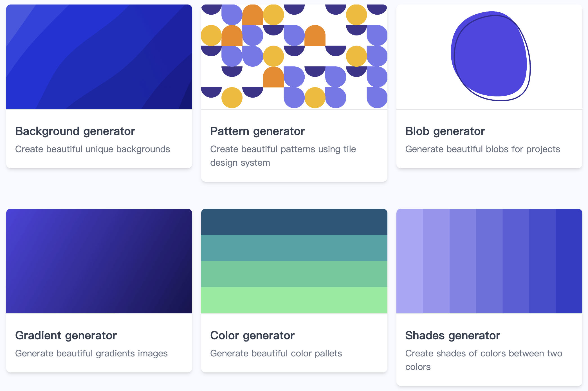The width and height of the screenshot is (588, 391).
Task: Open the Blob generator title link
Action: [445, 131]
